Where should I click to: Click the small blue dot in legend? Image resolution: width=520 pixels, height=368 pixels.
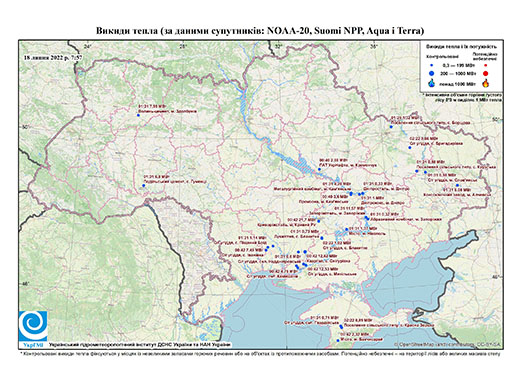(432, 65)
